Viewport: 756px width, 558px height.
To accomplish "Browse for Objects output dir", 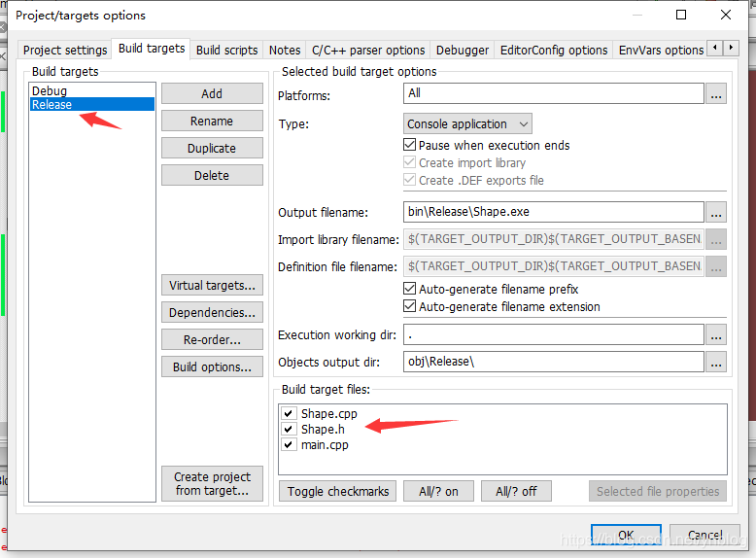I will tap(716, 362).
